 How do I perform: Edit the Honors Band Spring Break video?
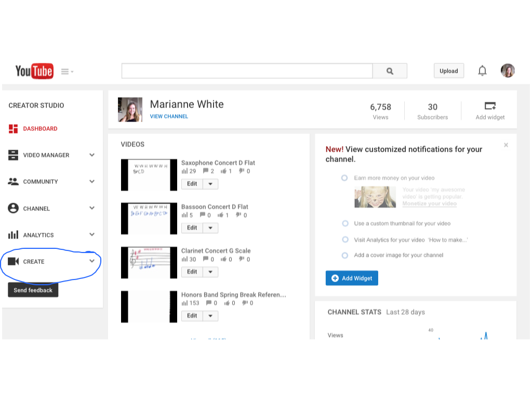(x=192, y=316)
